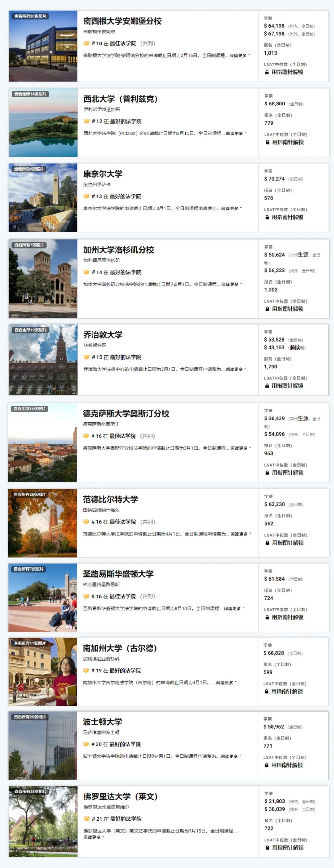
Task: Click ranking badge icon in 范德比尔特大学 card
Action: (86, 522)
